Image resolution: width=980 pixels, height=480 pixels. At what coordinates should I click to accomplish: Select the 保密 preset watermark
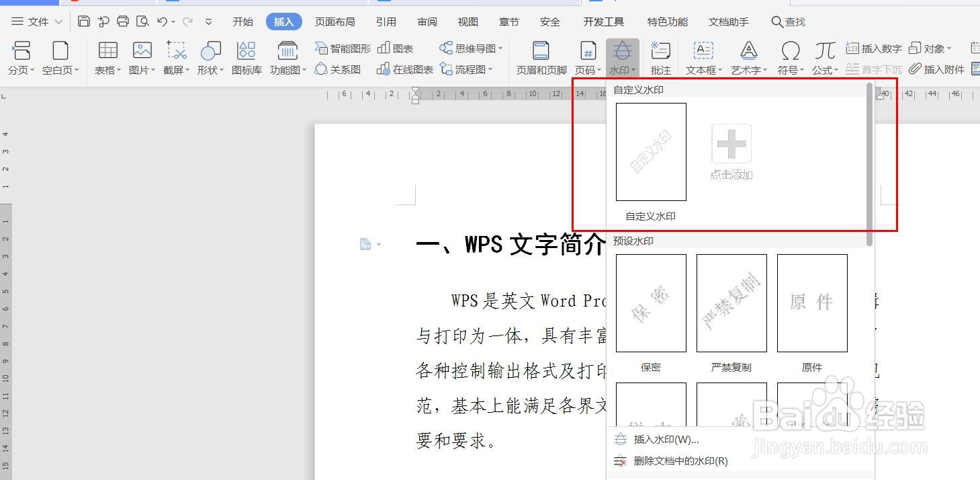point(651,303)
